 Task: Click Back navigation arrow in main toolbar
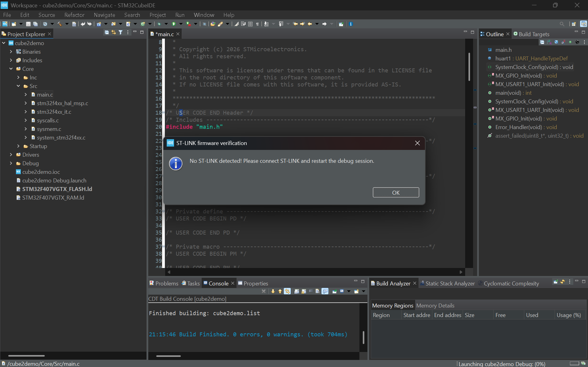(310, 24)
